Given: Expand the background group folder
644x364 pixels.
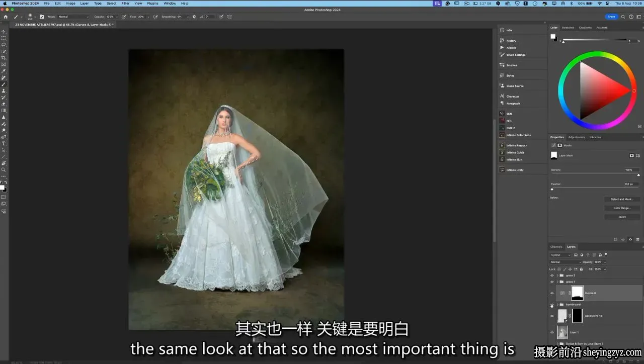Looking at the screenshot, I should (557, 304).
